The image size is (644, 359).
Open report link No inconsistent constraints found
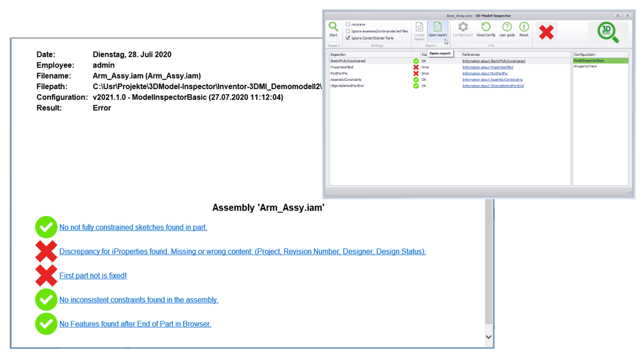tap(139, 300)
